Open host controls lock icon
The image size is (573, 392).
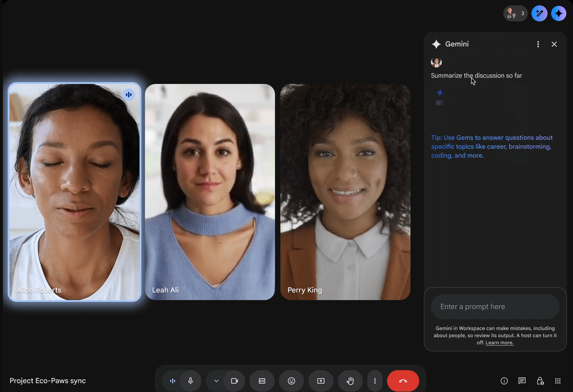[x=540, y=381]
